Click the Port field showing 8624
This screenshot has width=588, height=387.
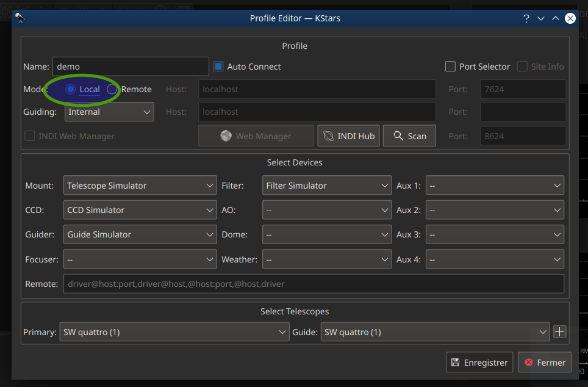pyautogui.click(x=523, y=136)
